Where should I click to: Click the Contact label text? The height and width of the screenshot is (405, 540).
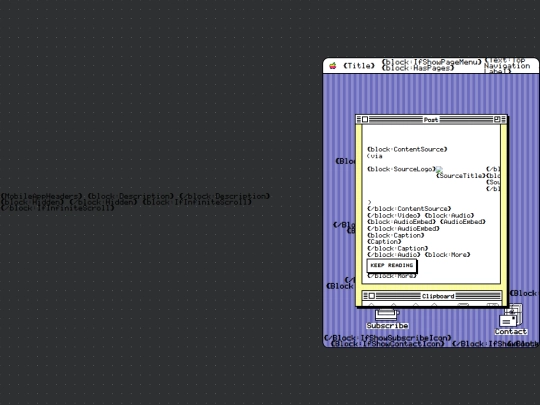click(511, 331)
